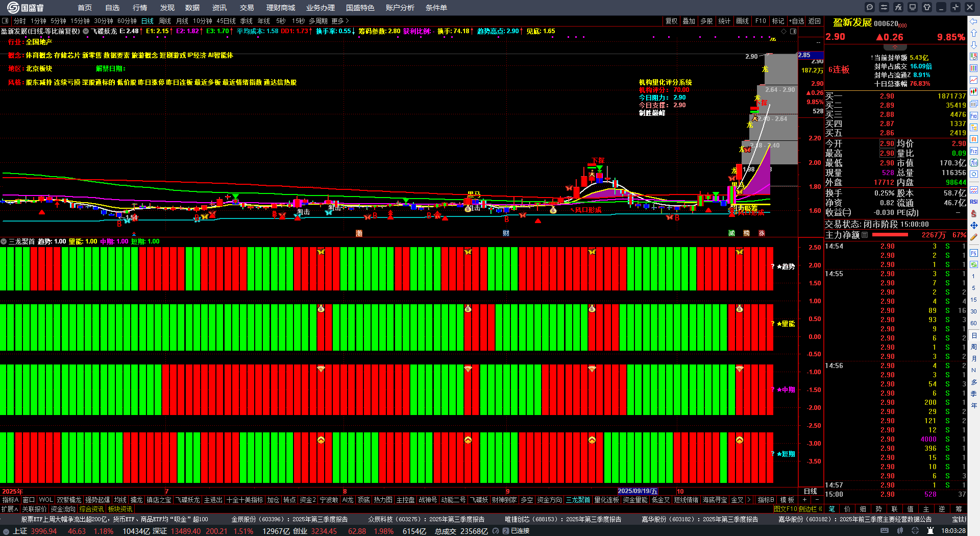Click the 画线 button
The height and width of the screenshot is (536, 980).
point(743,21)
